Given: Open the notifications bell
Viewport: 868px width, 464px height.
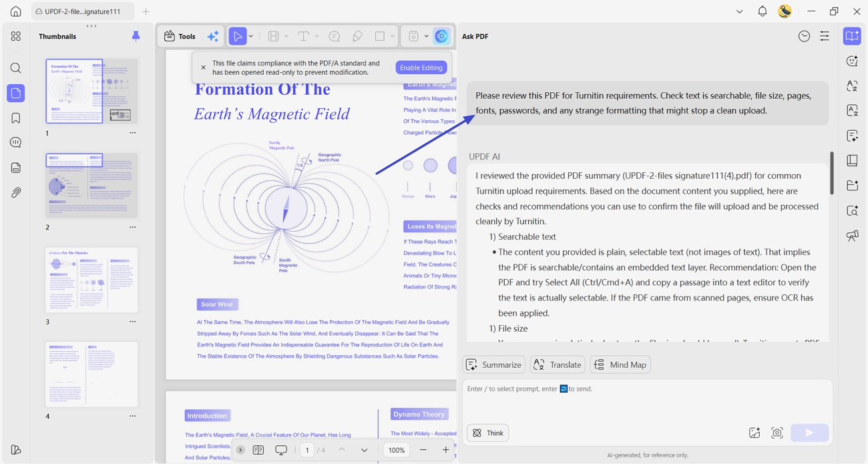Looking at the screenshot, I should point(762,11).
